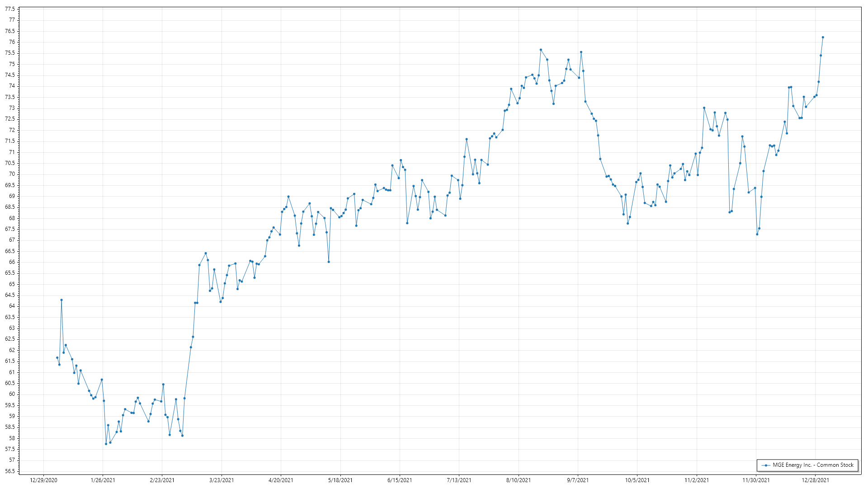Image resolution: width=868 pixels, height=488 pixels.
Task: Click the final highest data point of the series
Action: (x=823, y=38)
